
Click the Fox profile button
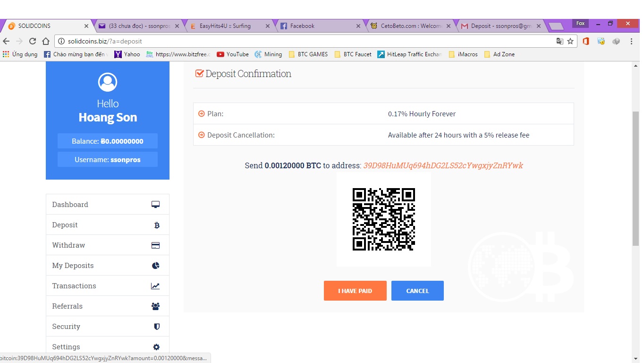(x=580, y=23)
